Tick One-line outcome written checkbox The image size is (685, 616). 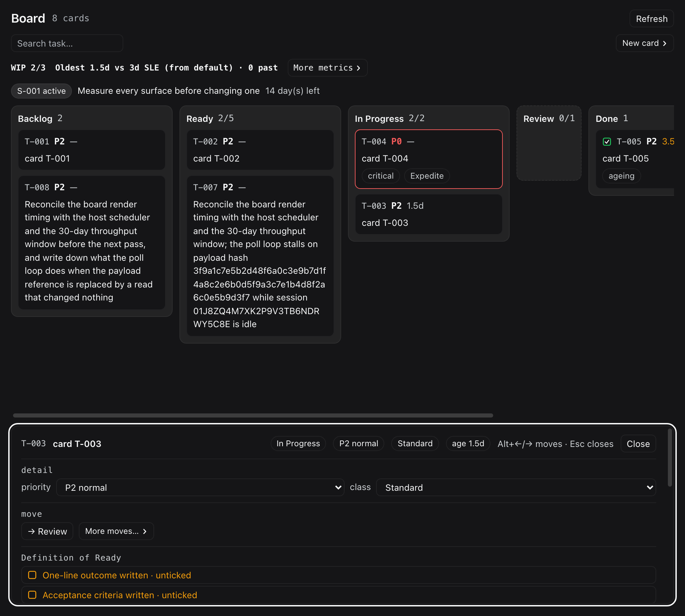[32, 575]
